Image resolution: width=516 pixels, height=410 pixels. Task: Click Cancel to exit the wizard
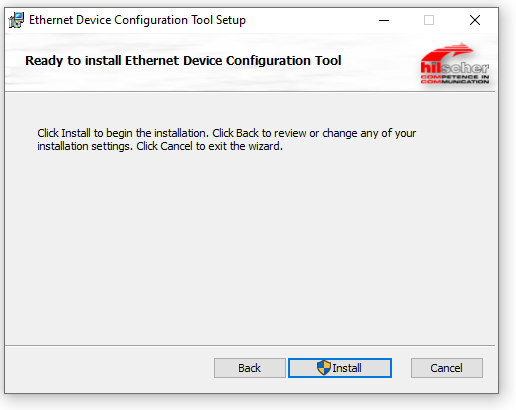tap(447, 368)
